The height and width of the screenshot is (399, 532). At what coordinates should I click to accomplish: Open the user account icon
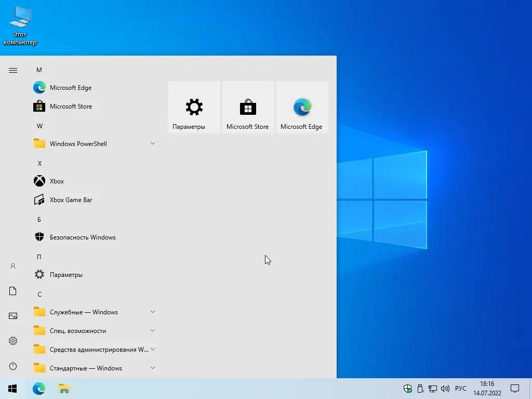13,266
